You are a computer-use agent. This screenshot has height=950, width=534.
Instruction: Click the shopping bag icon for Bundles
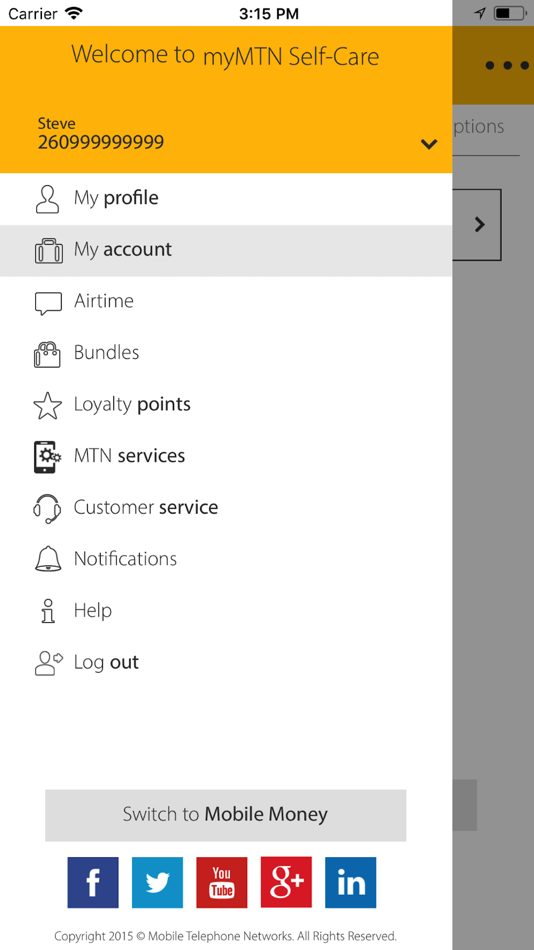tap(47, 354)
